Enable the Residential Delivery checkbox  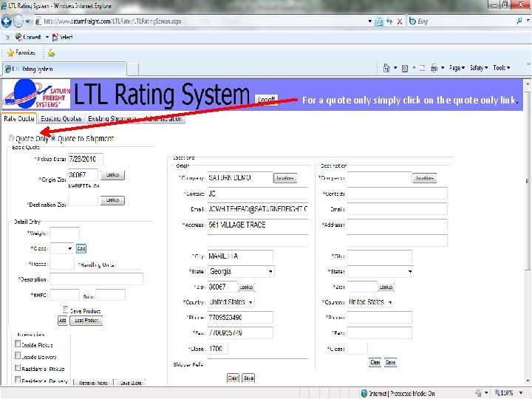[x=18, y=379]
